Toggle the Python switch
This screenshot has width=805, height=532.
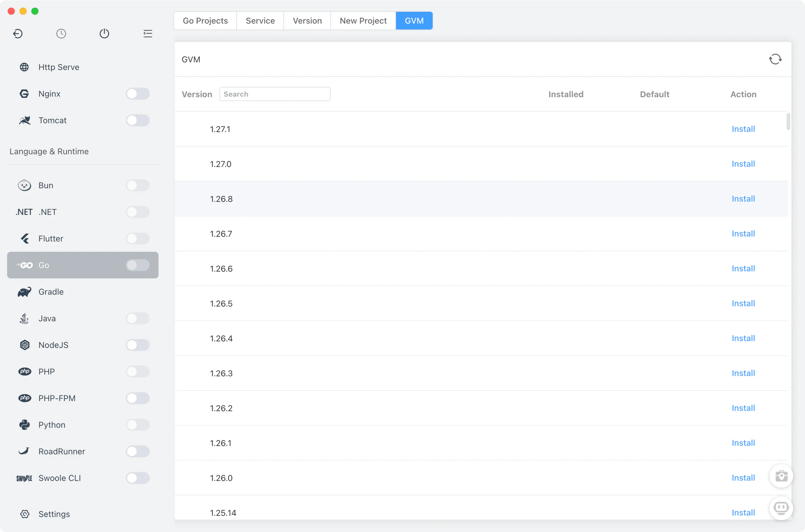[138, 425]
